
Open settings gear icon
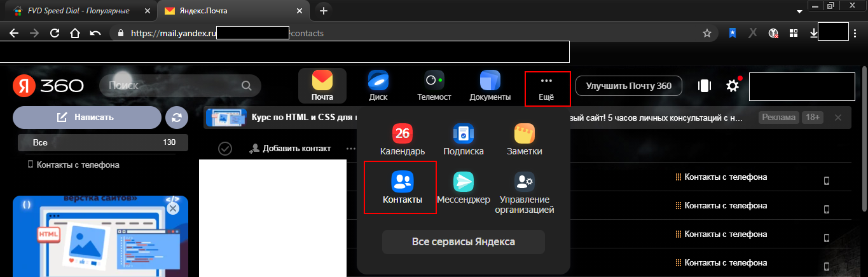733,86
